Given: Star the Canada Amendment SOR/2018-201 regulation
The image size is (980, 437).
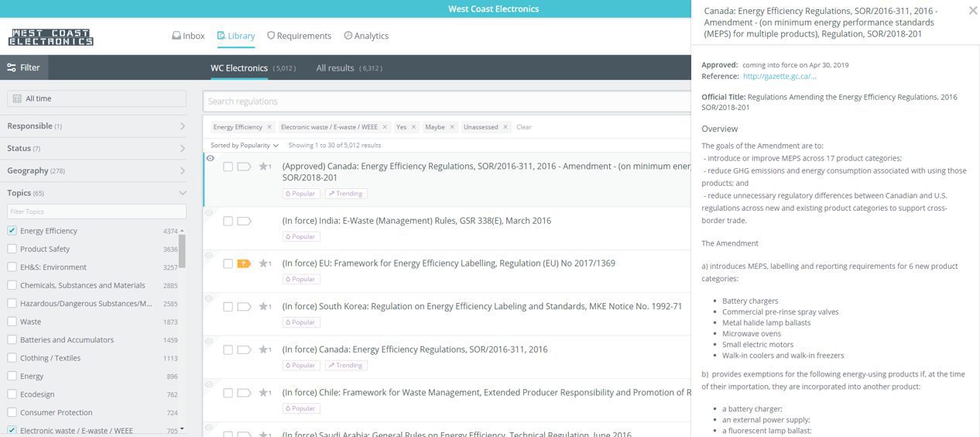Looking at the screenshot, I should (x=263, y=167).
